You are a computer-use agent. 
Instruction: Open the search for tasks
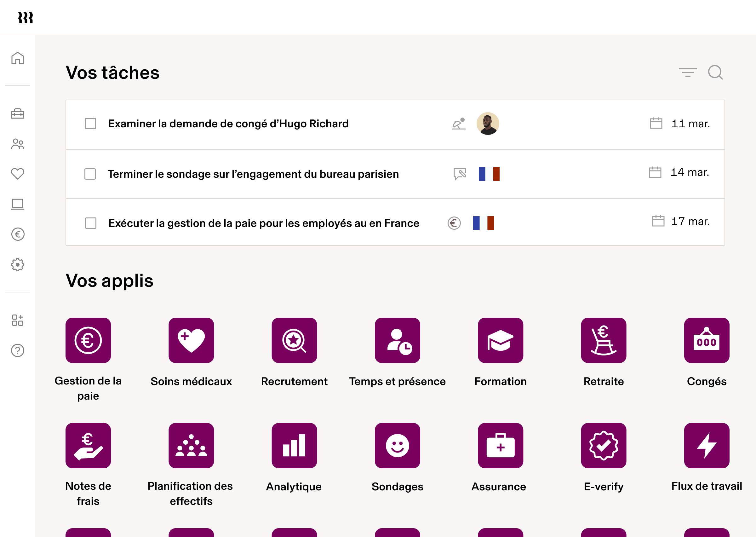[x=715, y=72]
